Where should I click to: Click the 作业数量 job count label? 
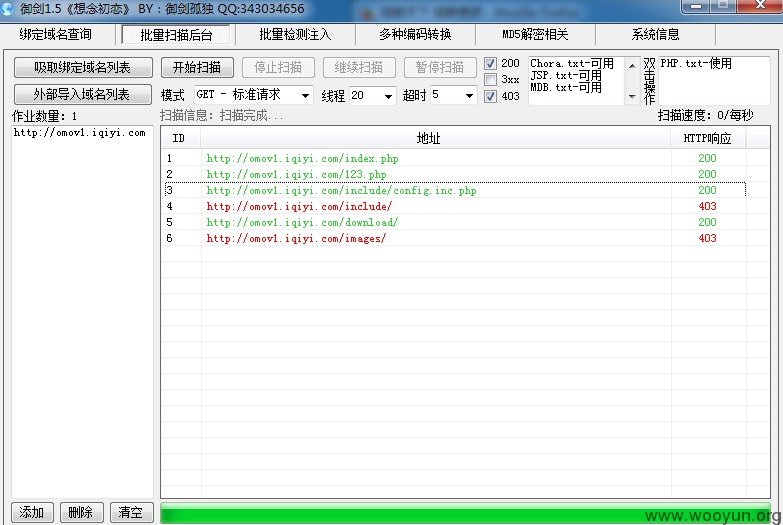[44, 116]
